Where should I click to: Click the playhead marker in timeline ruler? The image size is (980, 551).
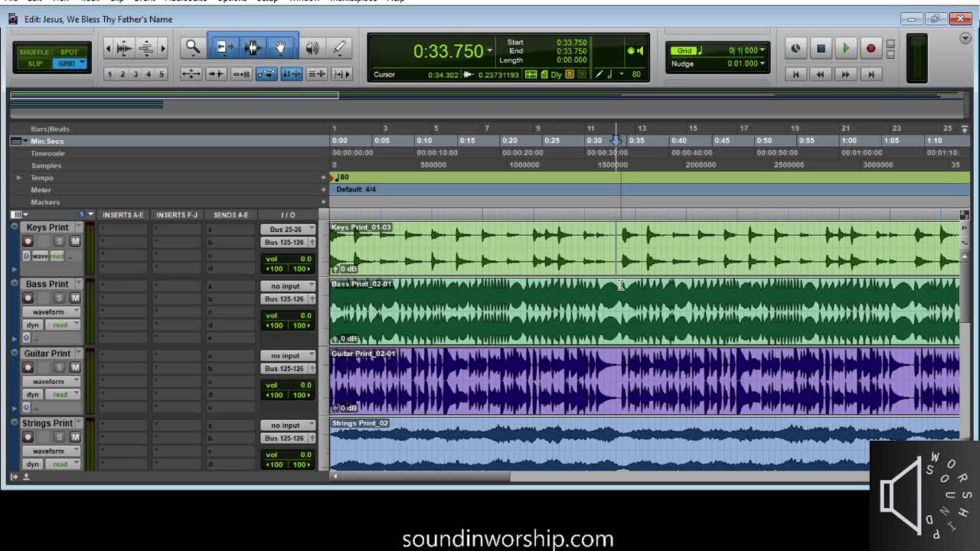616,140
